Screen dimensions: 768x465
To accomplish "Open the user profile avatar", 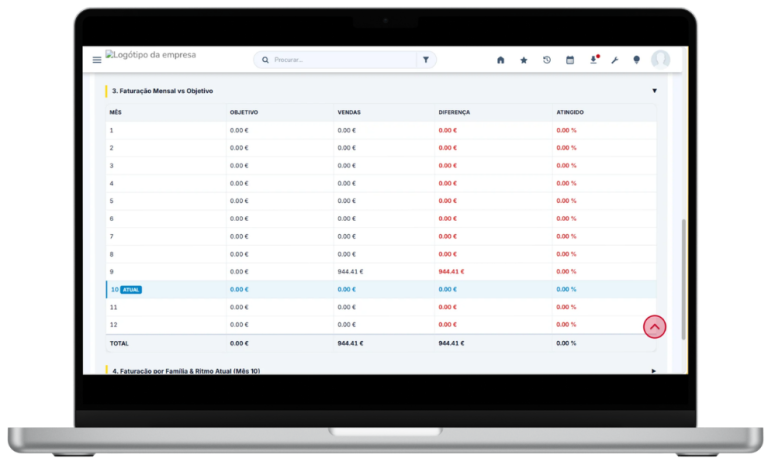I will [660, 59].
